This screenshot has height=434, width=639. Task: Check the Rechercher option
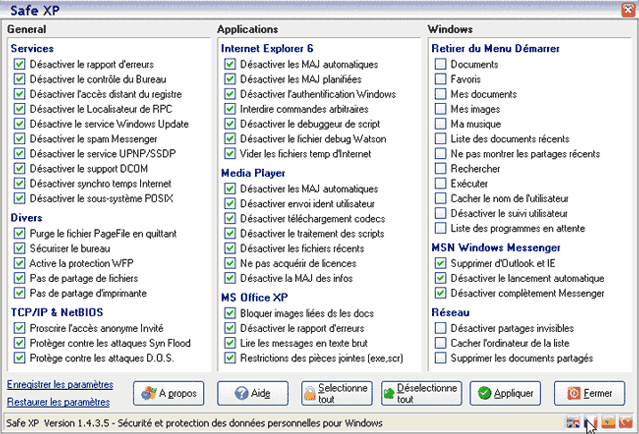pyautogui.click(x=441, y=168)
